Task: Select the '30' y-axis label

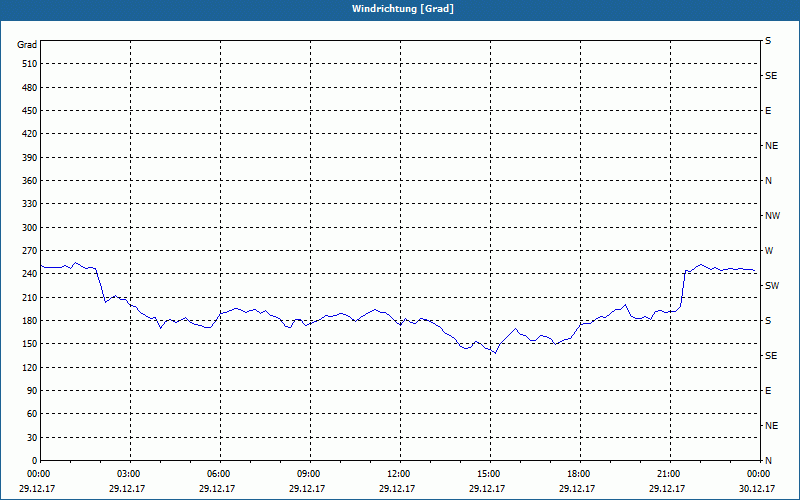Action: (x=32, y=438)
